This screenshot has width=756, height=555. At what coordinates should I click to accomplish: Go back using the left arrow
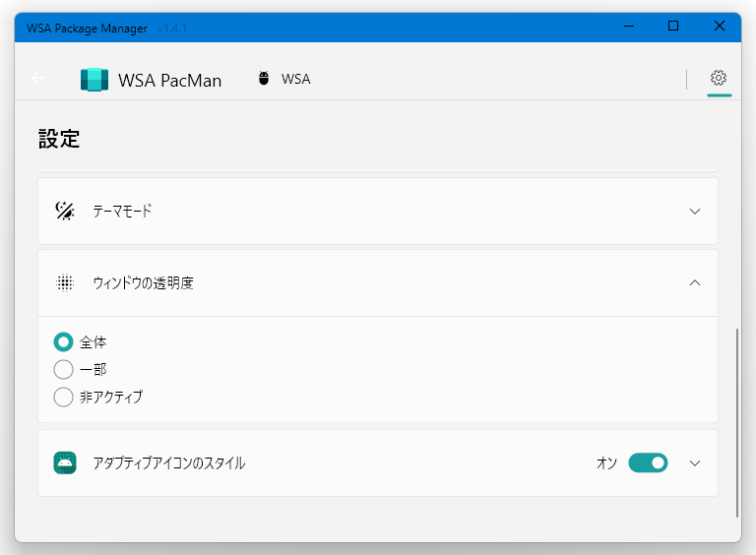[38, 78]
